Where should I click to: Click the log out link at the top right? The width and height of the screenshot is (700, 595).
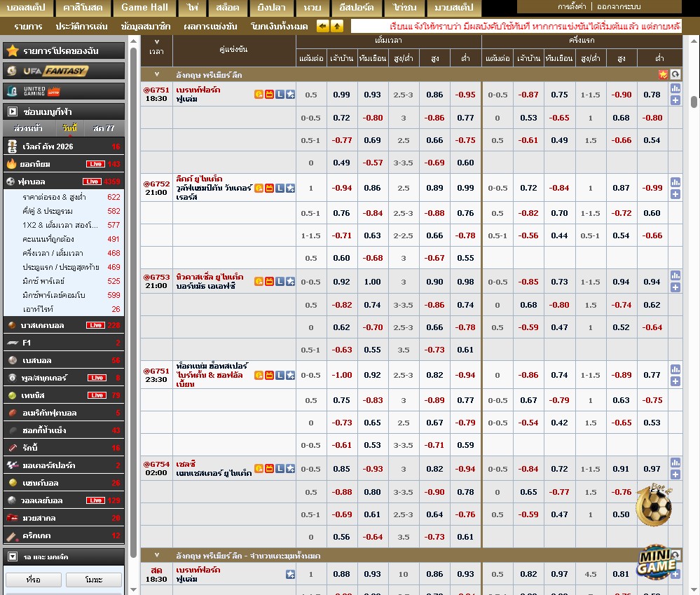pos(619,7)
